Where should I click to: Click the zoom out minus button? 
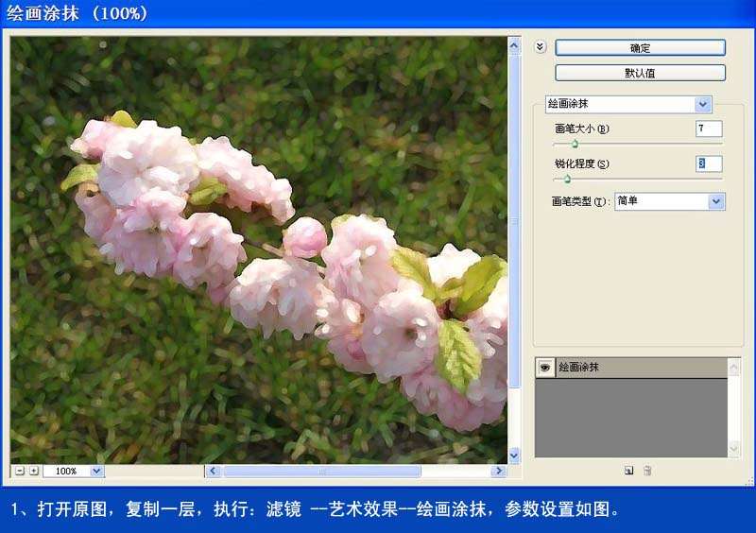(x=20, y=471)
